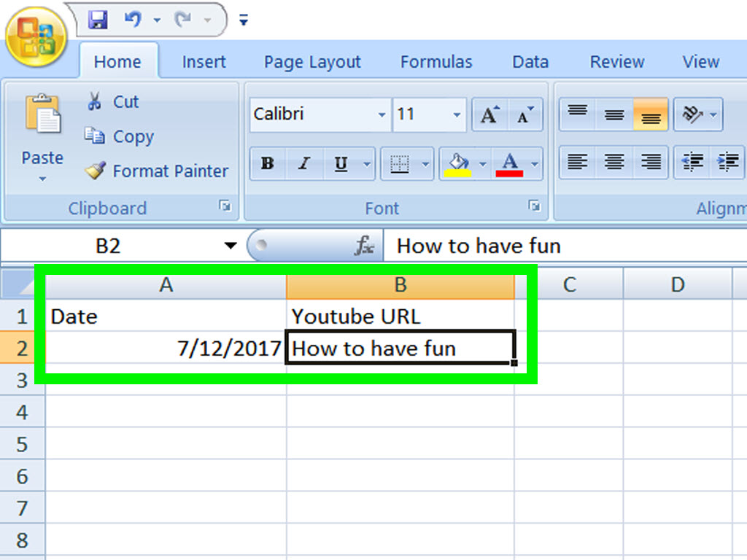Screen dimensions: 747x560
Task: Cut the selected cell
Action: point(113,101)
